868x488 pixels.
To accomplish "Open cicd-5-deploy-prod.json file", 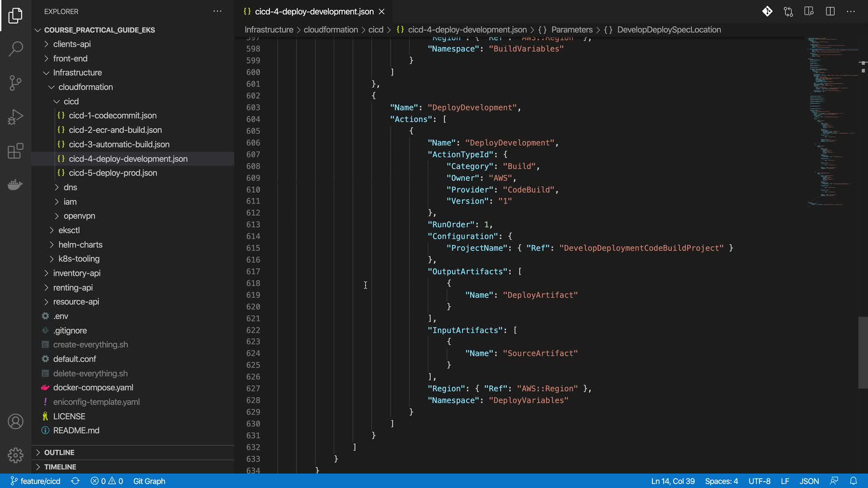I will point(113,173).
